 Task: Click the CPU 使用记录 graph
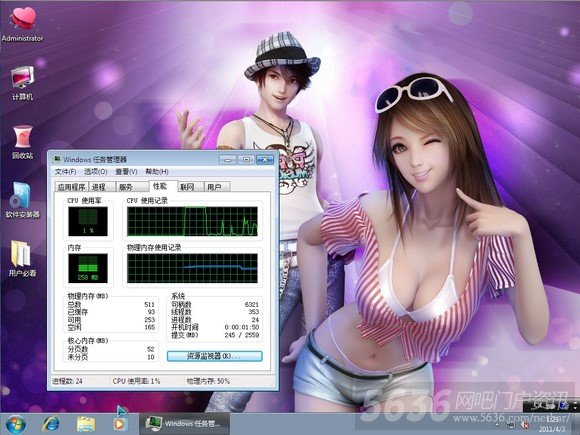point(192,221)
